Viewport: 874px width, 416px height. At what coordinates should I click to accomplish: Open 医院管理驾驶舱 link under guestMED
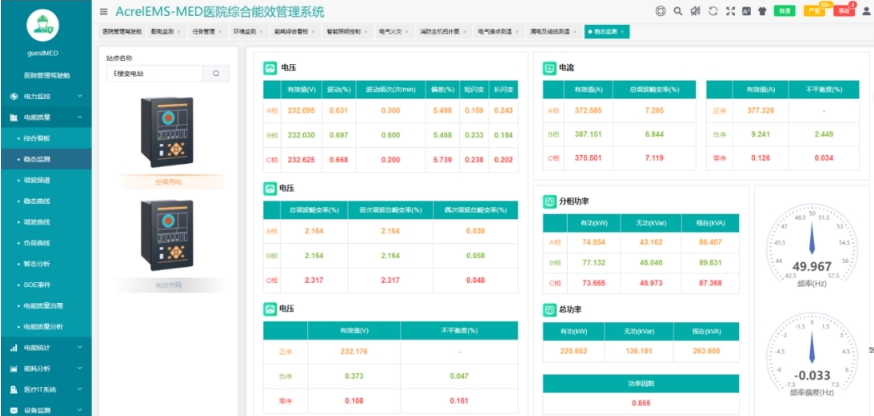click(47, 75)
